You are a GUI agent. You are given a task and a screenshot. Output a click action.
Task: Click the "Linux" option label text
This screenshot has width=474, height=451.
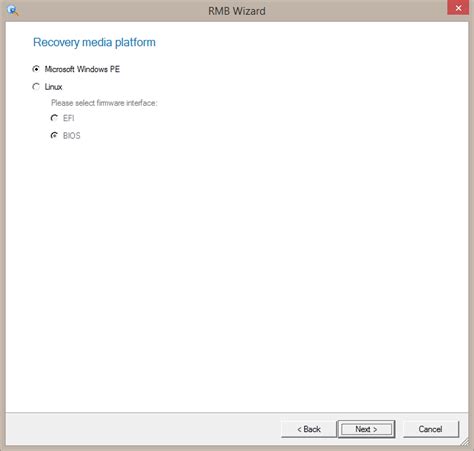pos(53,87)
